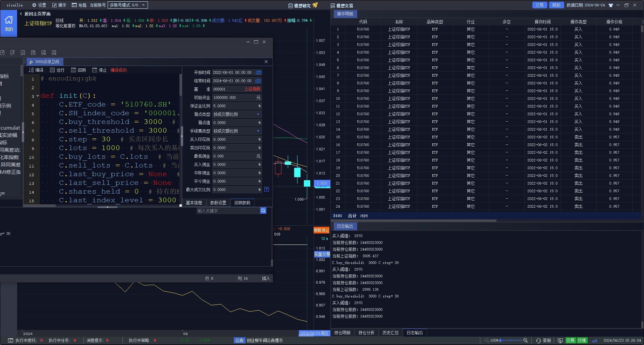Click the blue 交易 button in title bar
The image size is (644, 345).
pos(539,5)
